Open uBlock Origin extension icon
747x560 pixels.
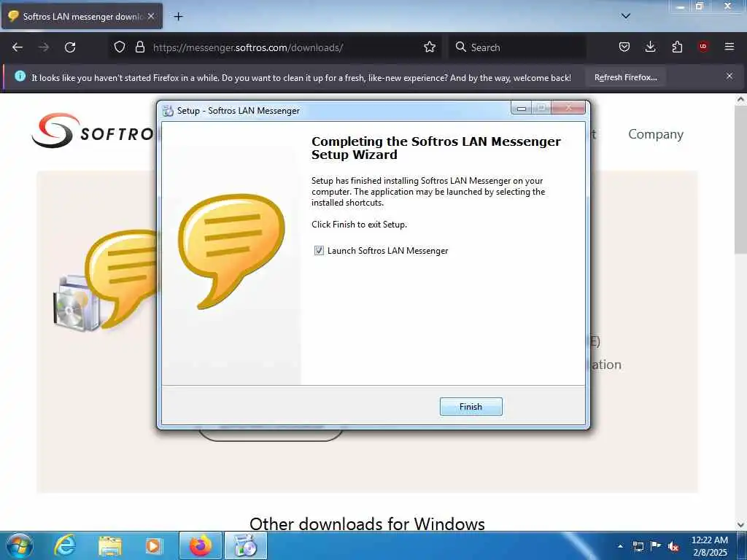703,47
